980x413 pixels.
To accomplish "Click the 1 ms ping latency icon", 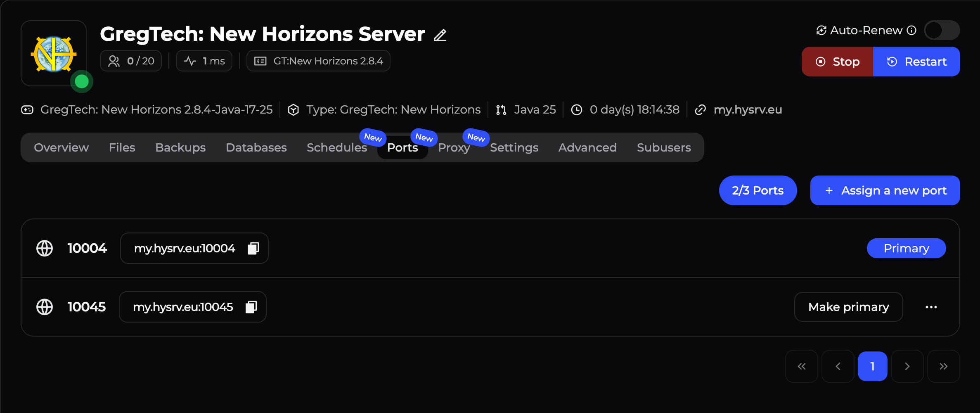I will (190, 60).
